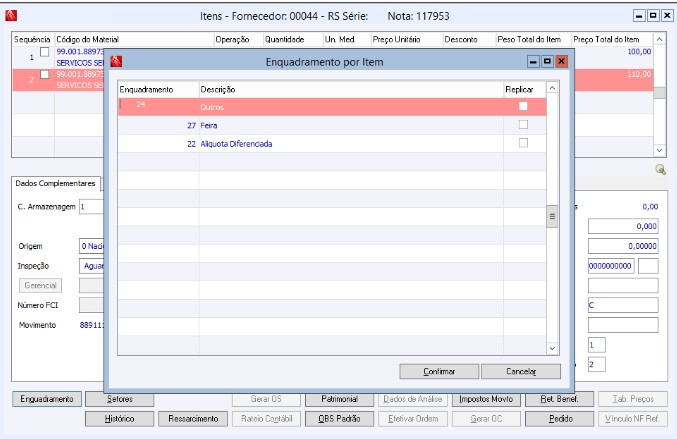This screenshot has width=677, height=439.
Task: Click the Inspeção field showing Aguar
Action: coord(92,266)
